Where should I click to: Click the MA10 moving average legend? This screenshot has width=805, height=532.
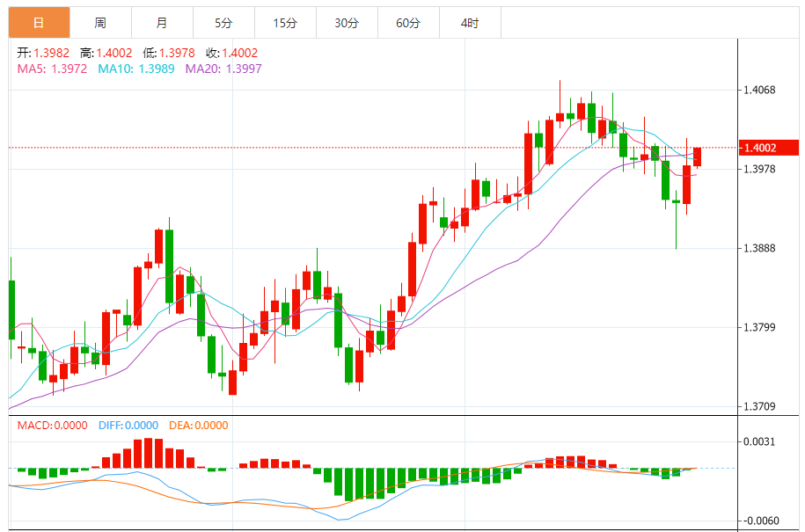pos(135,69)
